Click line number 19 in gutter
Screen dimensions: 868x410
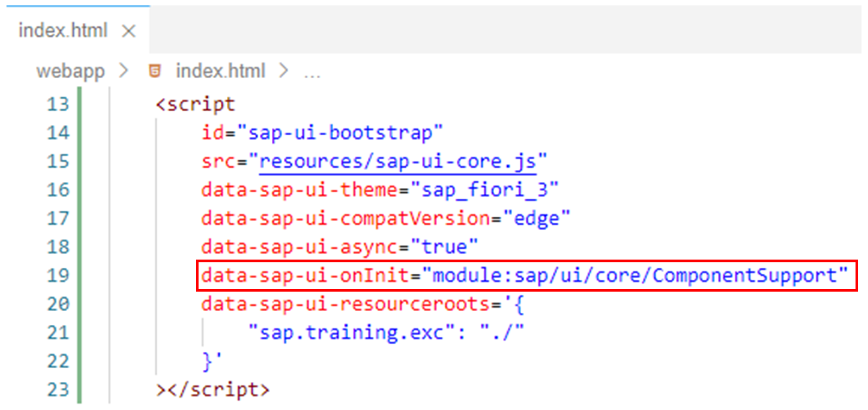[58, 275]
